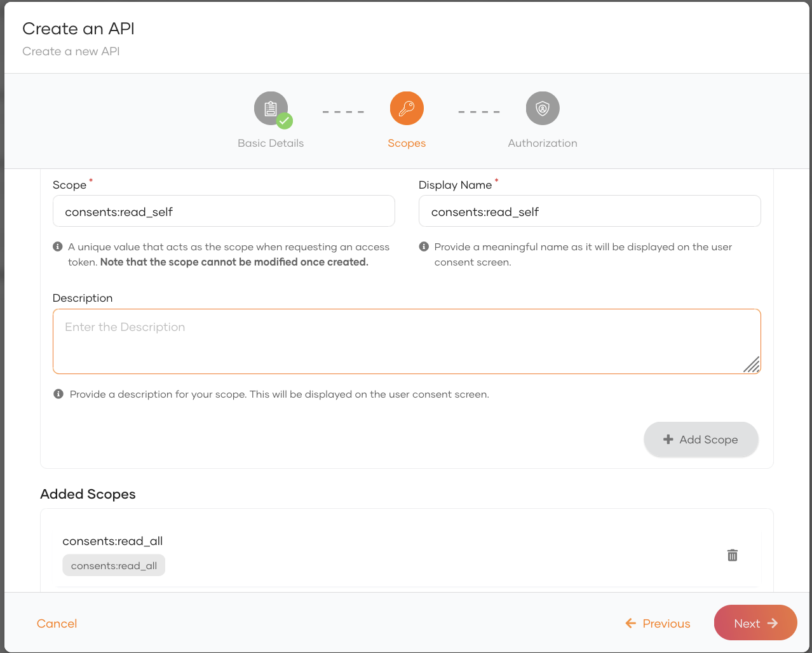812x653 pixels.
Task: Click the info icon beside display name hint
Action: (424, 246)
